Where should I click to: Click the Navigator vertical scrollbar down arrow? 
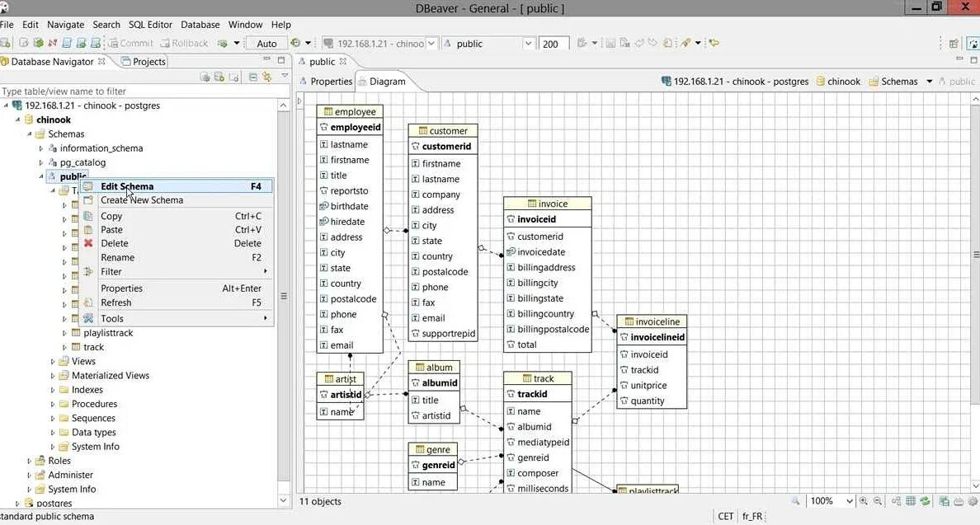[283, 500]
